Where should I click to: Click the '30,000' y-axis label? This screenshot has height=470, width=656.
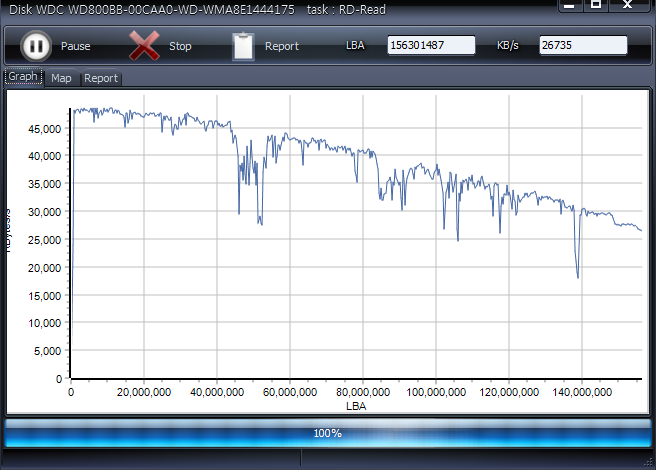(x=44, y=212)
